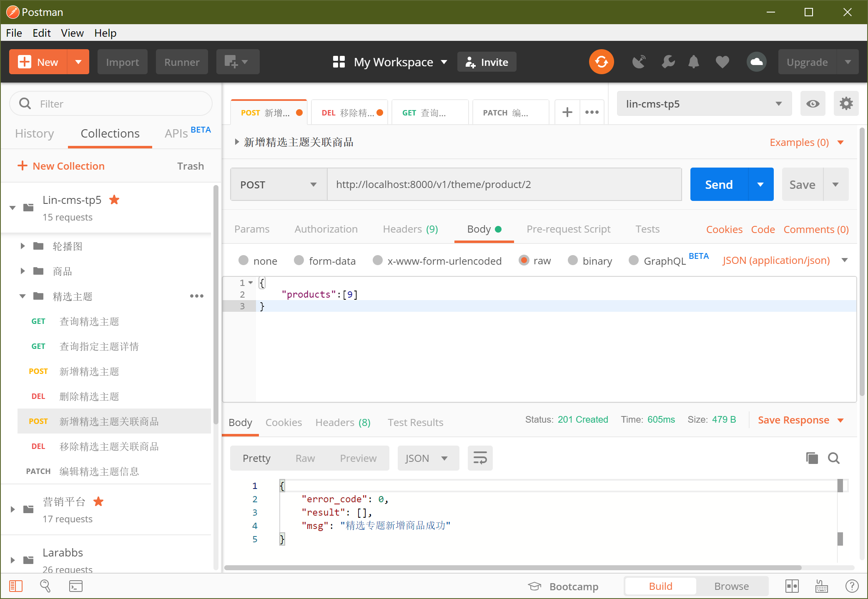Open JSON (application/json) content type dropdown
This screenshot has height=599, width=868.
coord(785,260)
